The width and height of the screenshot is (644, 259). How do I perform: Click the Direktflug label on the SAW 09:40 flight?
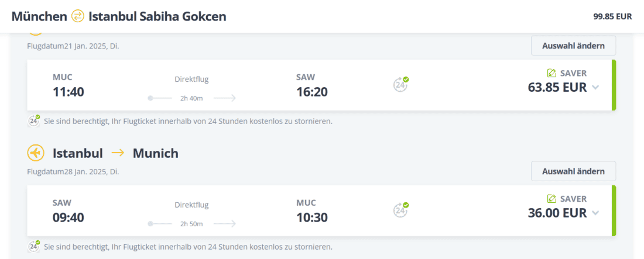(191, 205)
